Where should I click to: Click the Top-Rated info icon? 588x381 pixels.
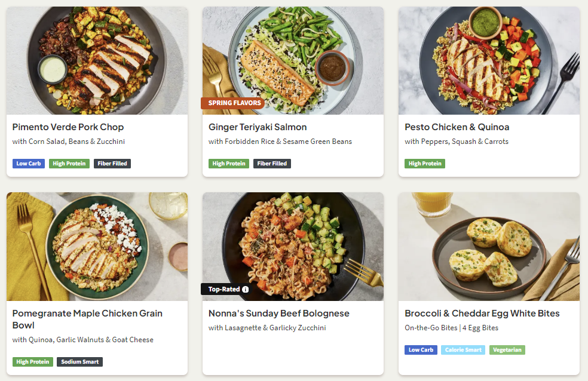tap(245, 290)
